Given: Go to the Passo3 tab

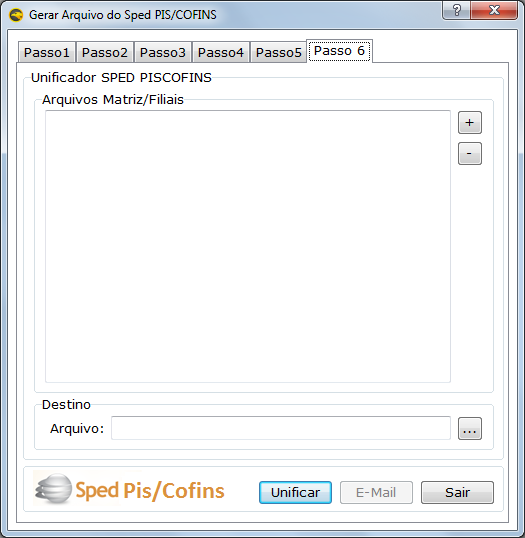Looking at the screenshot, I should click(163, 52).
